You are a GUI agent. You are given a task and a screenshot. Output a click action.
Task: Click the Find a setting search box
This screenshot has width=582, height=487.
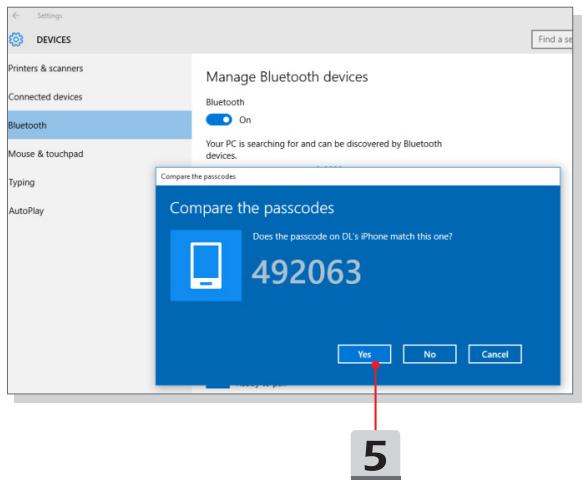[x=552, y=39]
